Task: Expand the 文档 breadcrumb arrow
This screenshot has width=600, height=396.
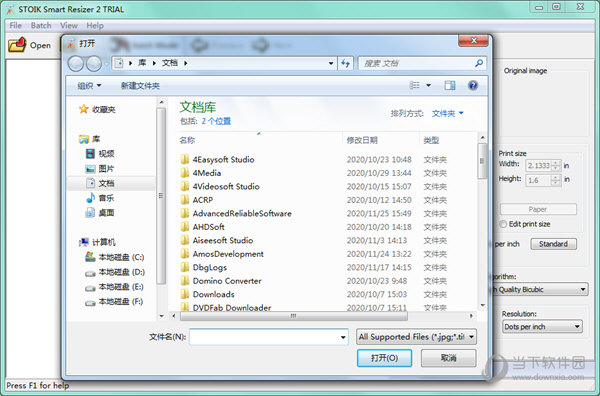Action: [x=186, y=63]
